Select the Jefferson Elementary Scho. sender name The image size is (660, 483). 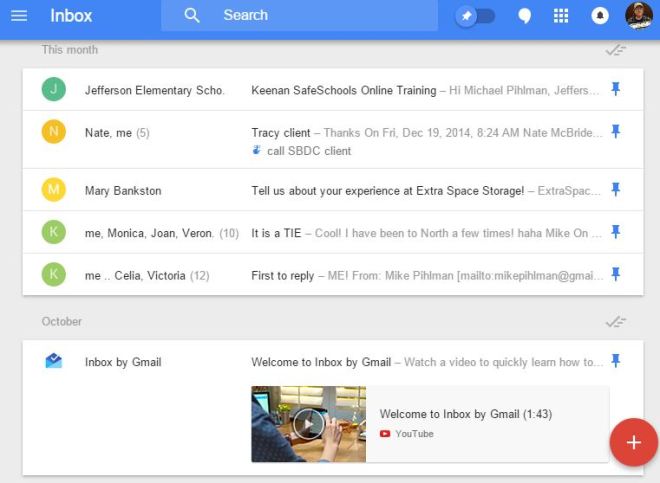click(x=154, y=90)
